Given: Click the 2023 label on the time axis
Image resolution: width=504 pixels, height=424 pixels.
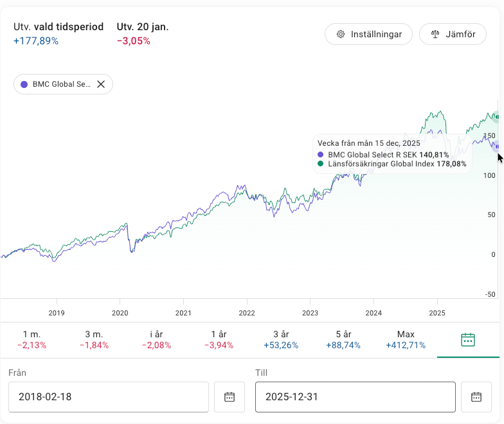Looking at the screenshot, I should [310, 313].
